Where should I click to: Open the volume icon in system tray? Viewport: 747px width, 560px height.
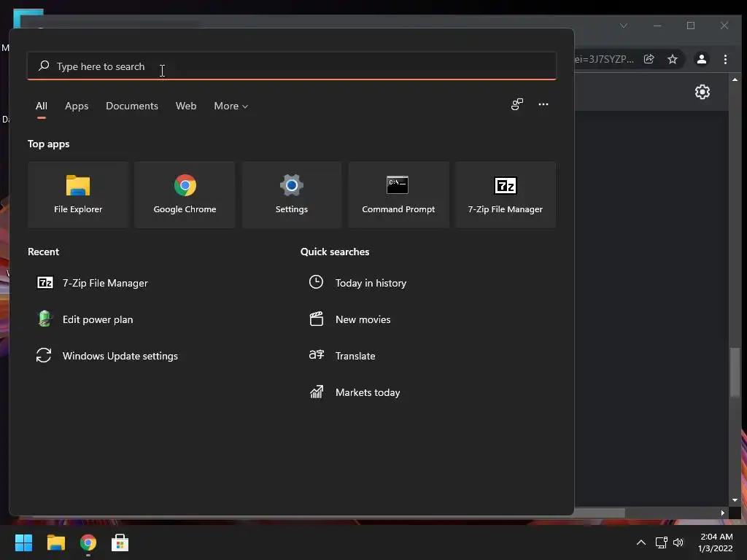click(x=678, y=542)
